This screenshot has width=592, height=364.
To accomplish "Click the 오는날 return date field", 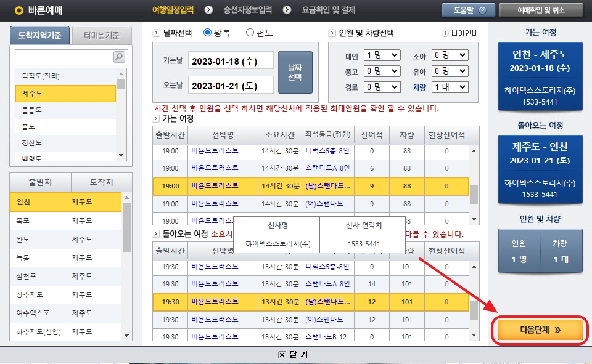I will [231, 86].
